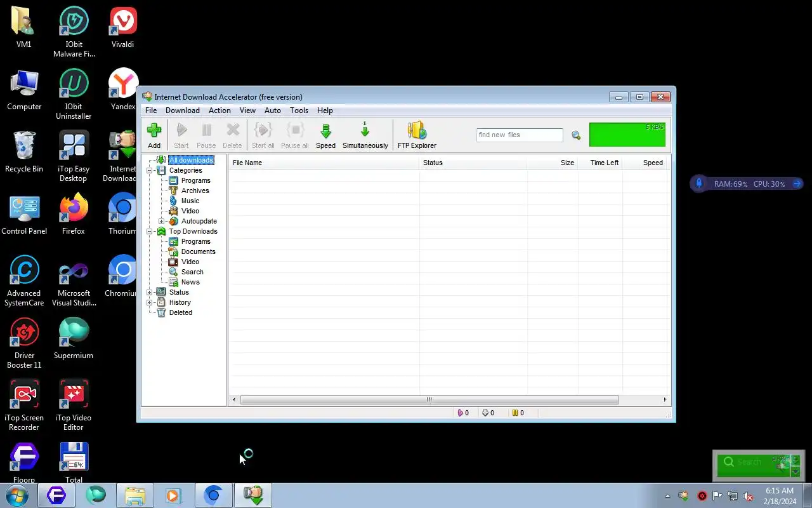Viewport: 812px width, 508px height.
Task: Sort by the File Name column header
Action: (x=324, y=163)
